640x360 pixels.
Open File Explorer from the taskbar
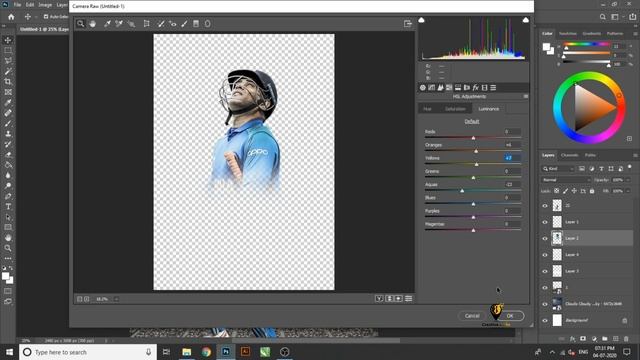click(187, 352)
